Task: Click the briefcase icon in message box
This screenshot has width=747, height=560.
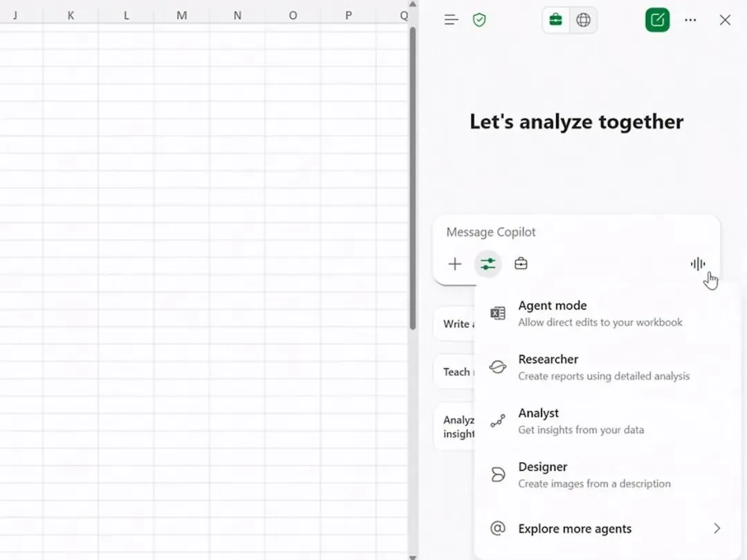Action: [x=521, y=263]
